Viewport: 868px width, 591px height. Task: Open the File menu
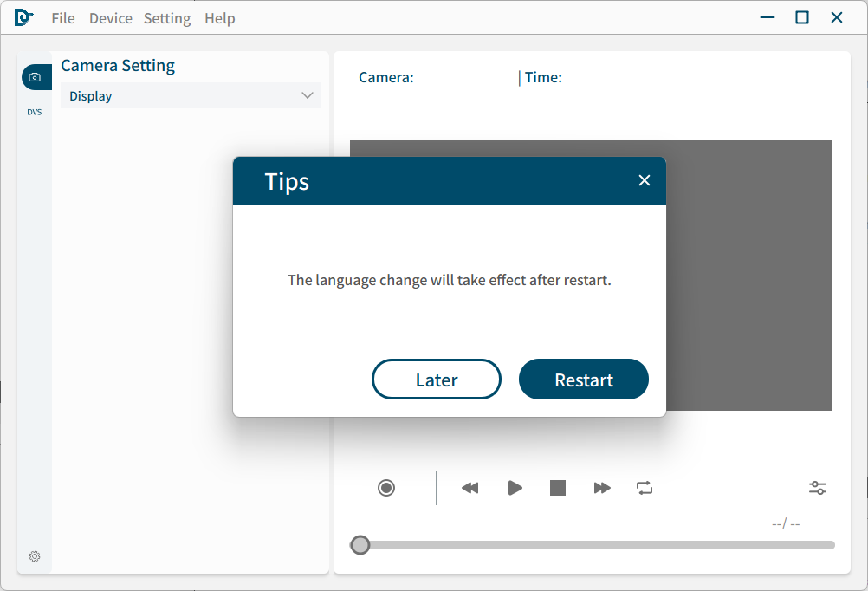(x=63, y=18)
